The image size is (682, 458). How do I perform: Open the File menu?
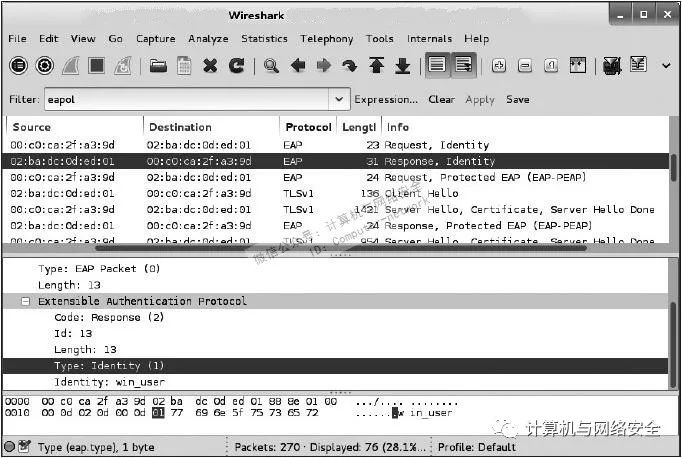point(17,39)
